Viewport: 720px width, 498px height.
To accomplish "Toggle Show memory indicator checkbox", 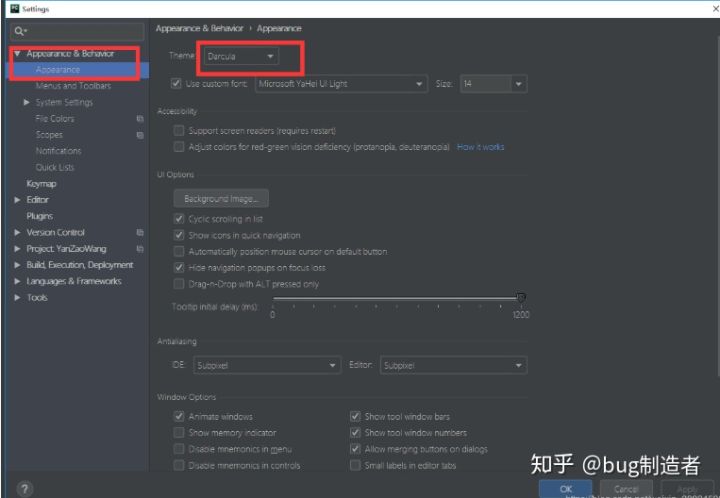I will tap(179, 433).
